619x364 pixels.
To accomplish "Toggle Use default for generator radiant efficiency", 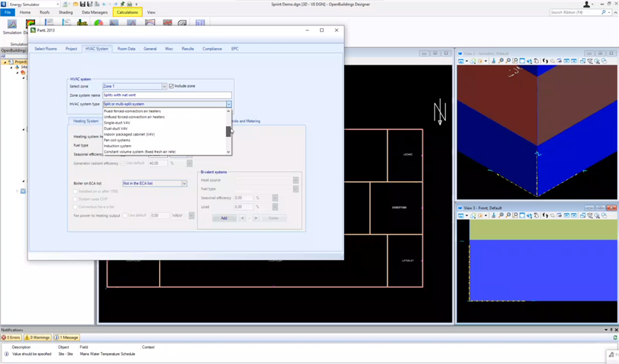I will click(x=123, y=163).
